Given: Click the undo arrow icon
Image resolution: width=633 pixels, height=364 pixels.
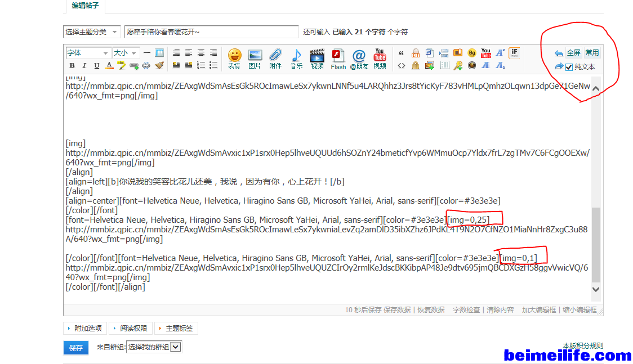Looking at the screenshot, I should coord(559,53).
